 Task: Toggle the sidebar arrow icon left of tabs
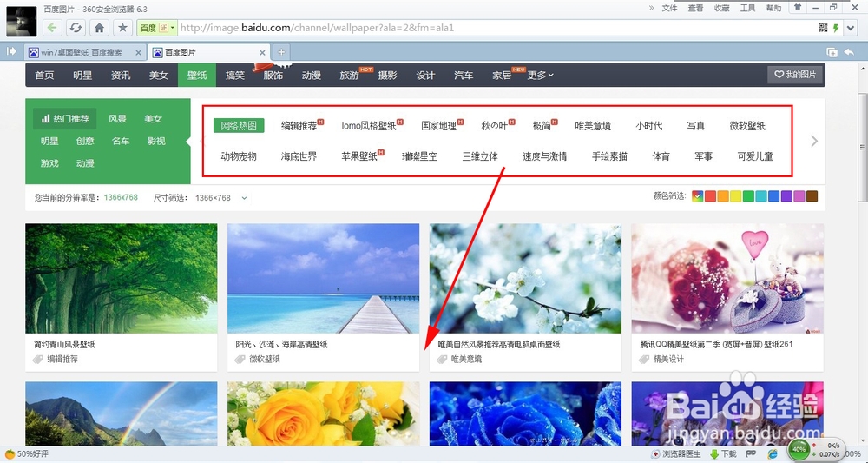11,51
